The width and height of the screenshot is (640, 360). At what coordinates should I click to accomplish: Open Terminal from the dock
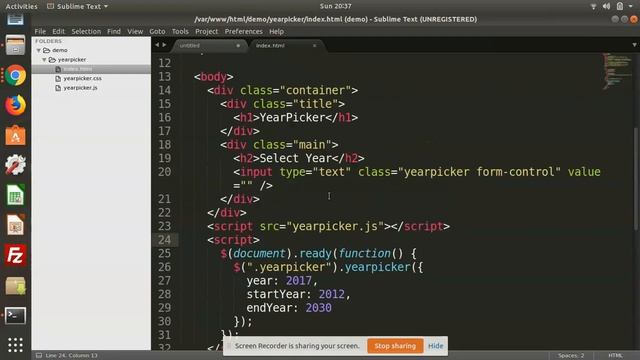coord(16,316)
